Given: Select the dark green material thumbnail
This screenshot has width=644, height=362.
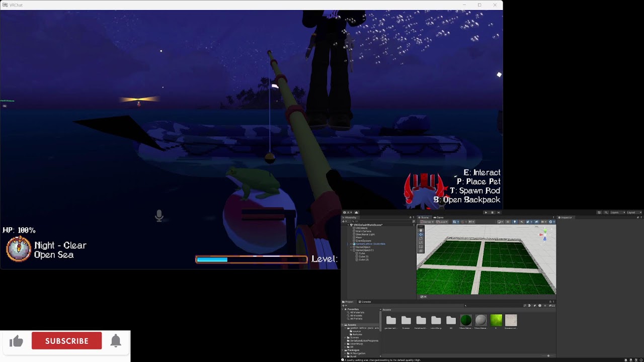Looking at the screenshot, I should pyautogui.click(x=466, y=320).
